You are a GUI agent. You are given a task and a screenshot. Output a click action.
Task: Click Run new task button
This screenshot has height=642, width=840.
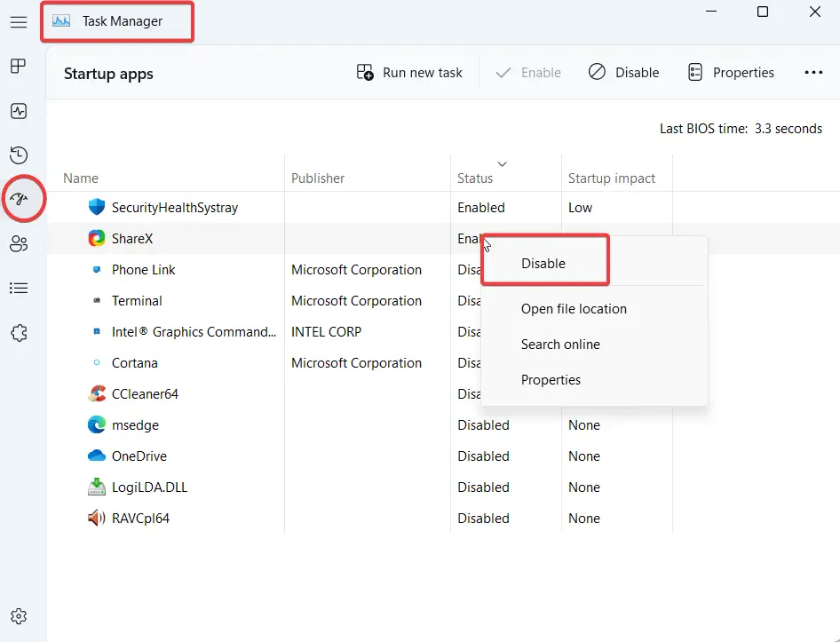click(409, 72)
